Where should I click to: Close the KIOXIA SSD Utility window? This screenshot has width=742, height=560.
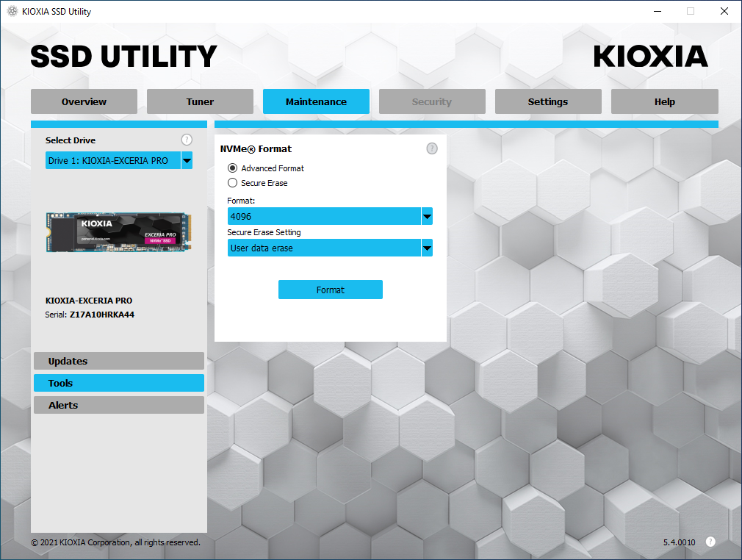pyautogui.click(x=724, y=11)
